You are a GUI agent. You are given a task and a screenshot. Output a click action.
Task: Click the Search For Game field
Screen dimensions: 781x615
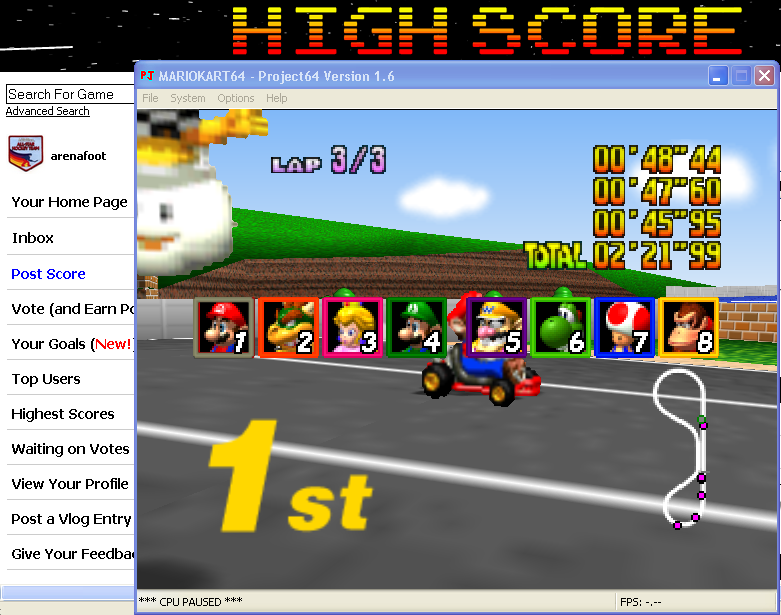68,94
